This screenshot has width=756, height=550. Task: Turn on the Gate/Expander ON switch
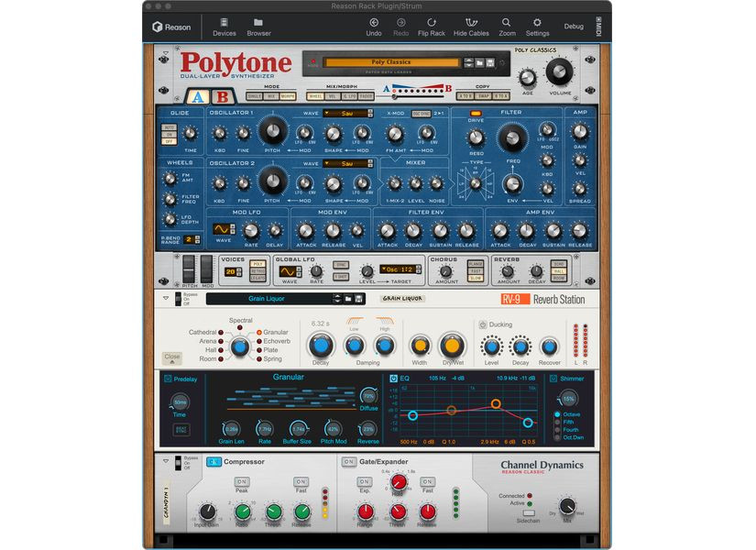348,462
